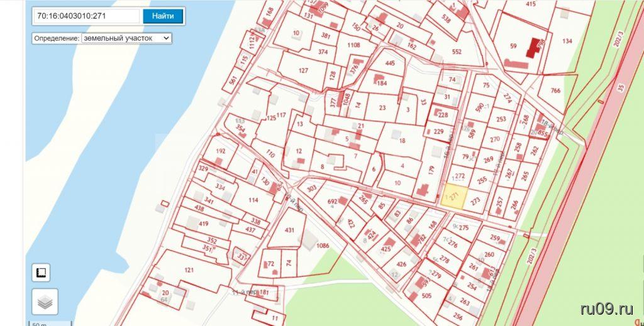Viewport: 644px width, 326px height.
Task: Click on land parcel 1086
Action: click(323, 246)
